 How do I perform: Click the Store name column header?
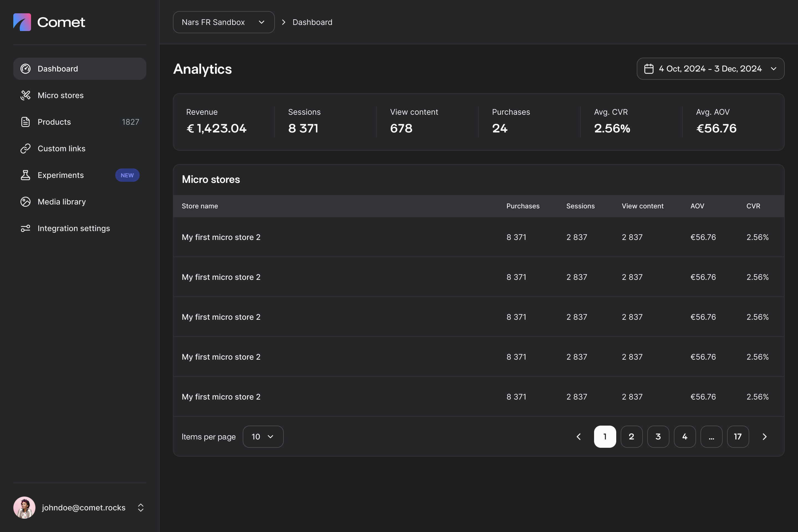[x=200, y=206]
